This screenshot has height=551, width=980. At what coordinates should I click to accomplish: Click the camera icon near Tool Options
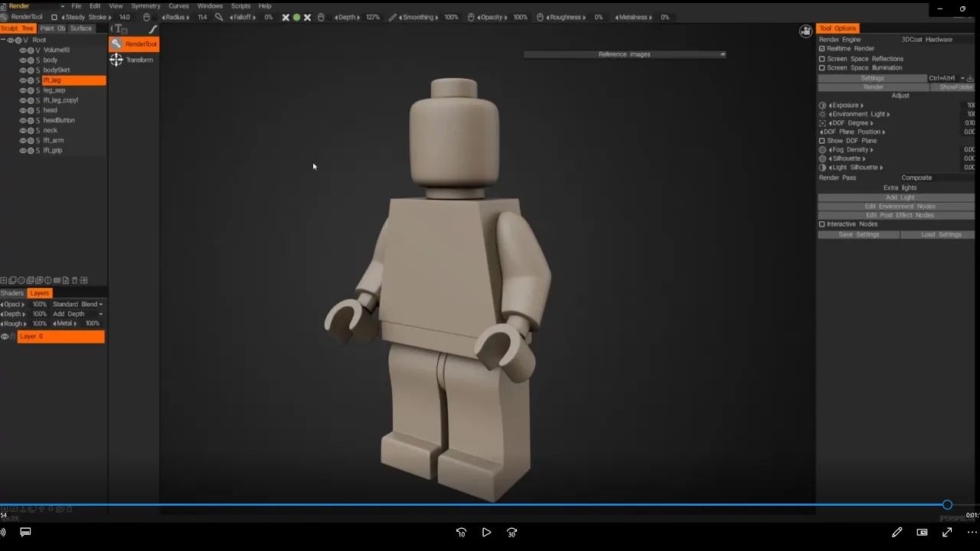click(805, 31)
